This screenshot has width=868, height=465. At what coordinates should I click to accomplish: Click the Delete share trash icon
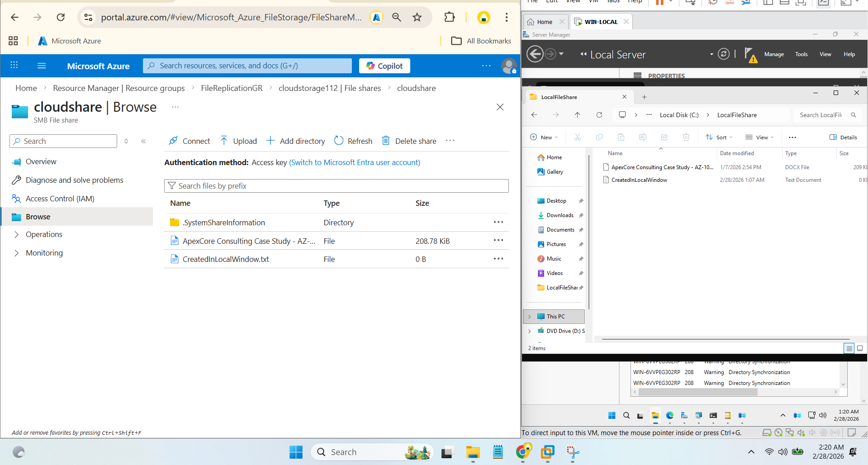(x=386, y=141)
